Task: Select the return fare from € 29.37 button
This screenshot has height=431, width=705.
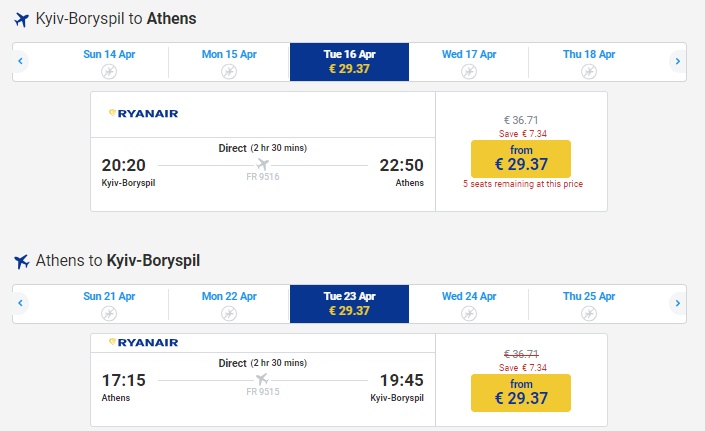Action: pos(520,392)
